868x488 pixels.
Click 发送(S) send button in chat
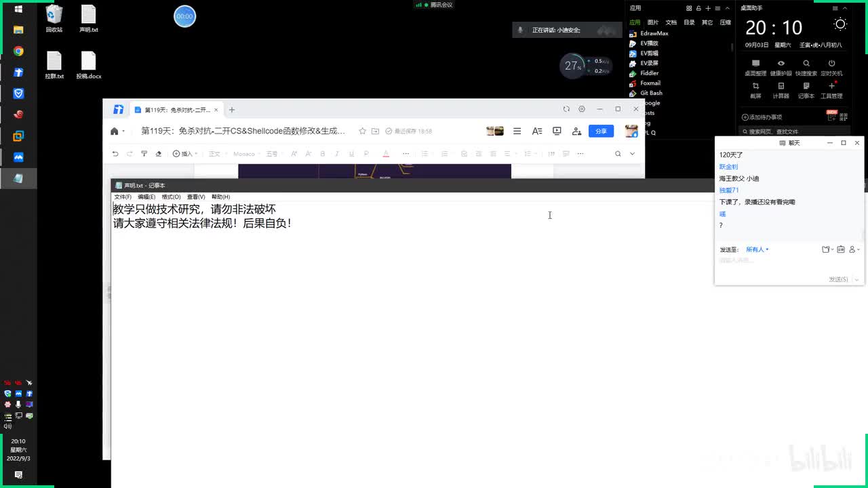tap(838, 279)
